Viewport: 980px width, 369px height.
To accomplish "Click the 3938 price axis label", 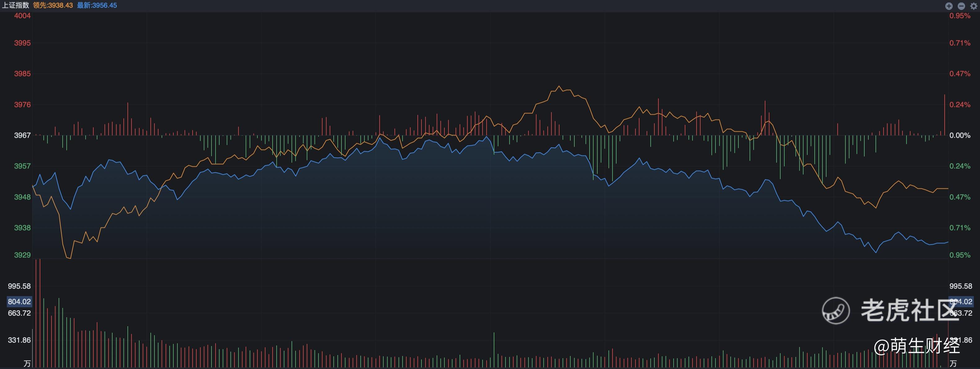I will click(22, 228).
